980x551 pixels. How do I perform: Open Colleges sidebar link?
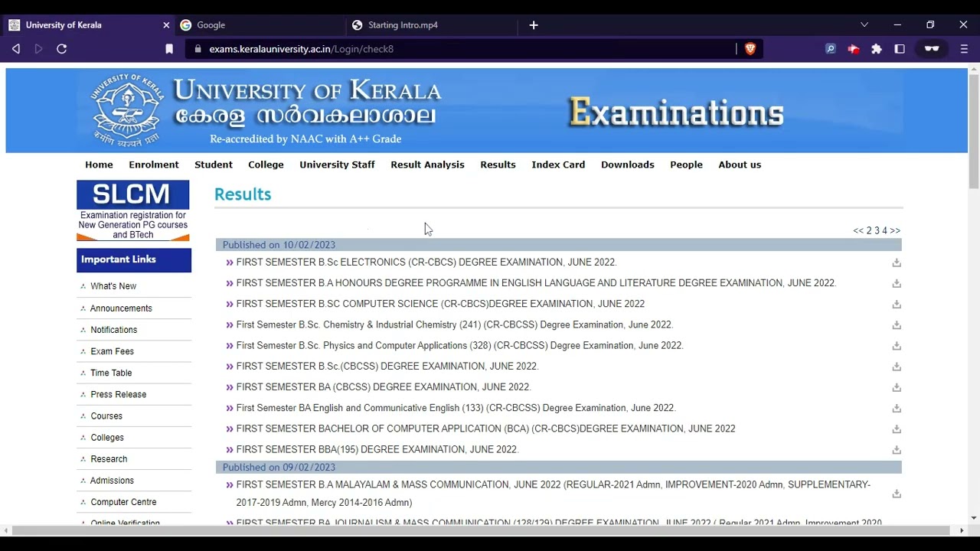pos(107,438)
